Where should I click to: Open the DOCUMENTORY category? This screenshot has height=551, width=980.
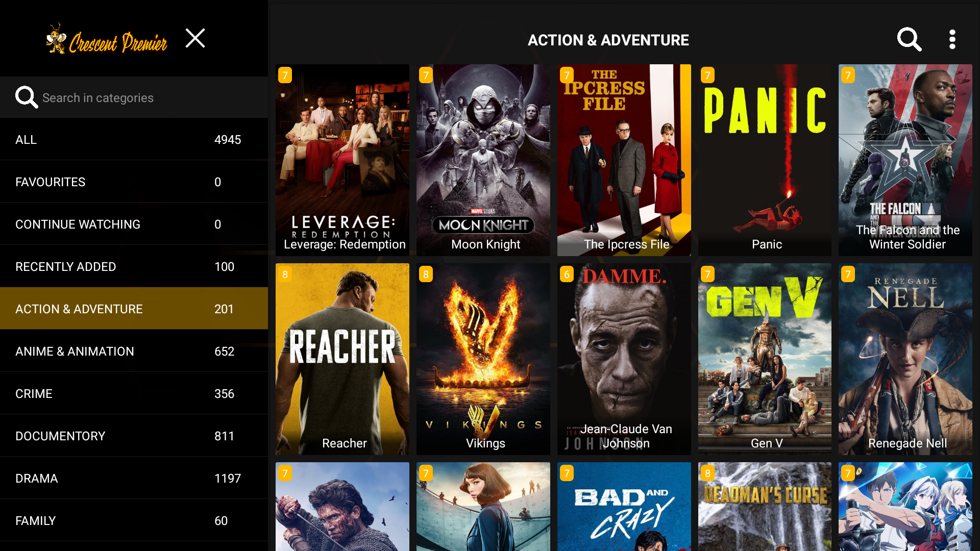pos(134,436)
